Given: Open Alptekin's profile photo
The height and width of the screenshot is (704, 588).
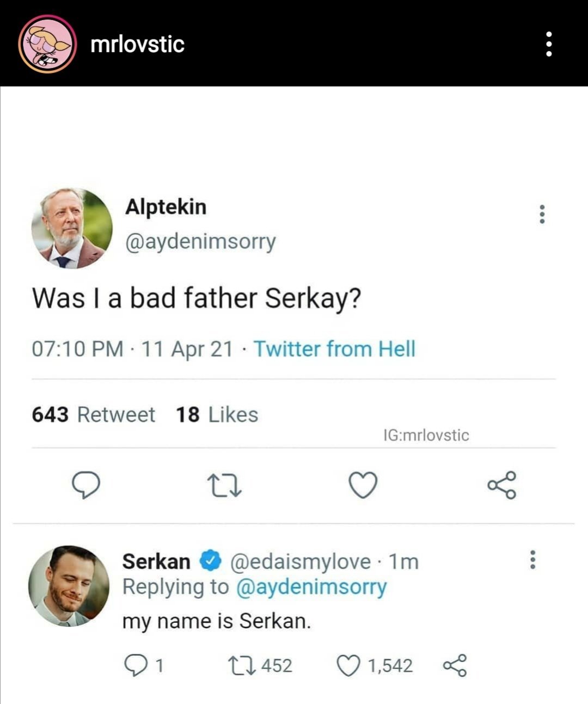Looking at the screenshot, I should 72,228.
